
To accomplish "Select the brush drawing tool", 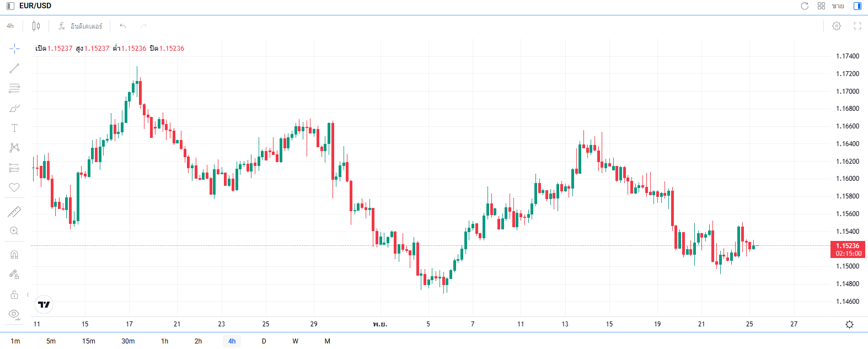I will coord(14,108).
